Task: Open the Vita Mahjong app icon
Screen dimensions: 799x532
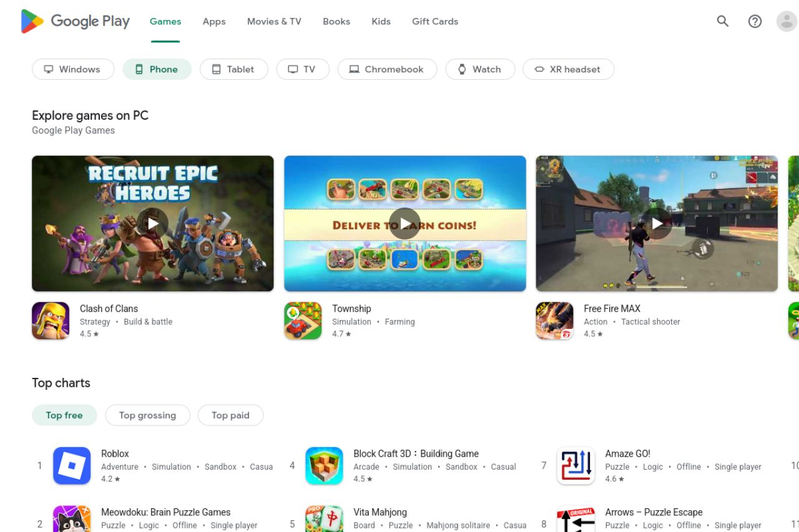Action: coord(324,519)
